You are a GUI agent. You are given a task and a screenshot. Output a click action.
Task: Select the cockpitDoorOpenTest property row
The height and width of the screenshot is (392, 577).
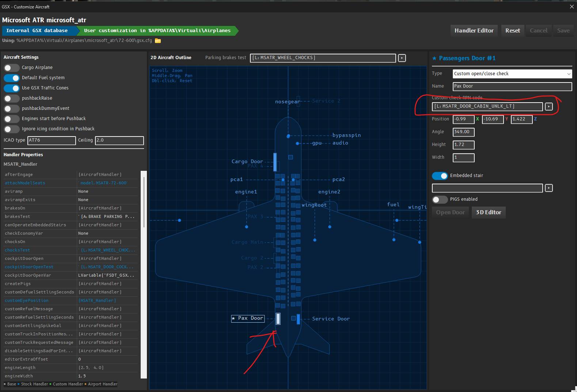[71, 267]
